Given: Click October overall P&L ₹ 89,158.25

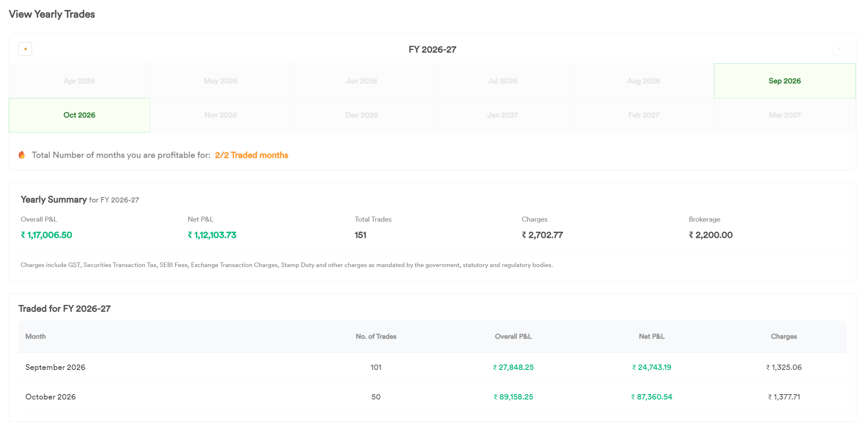Looking at the screenshot, I should pyautogui.click(x=513, y=397).
